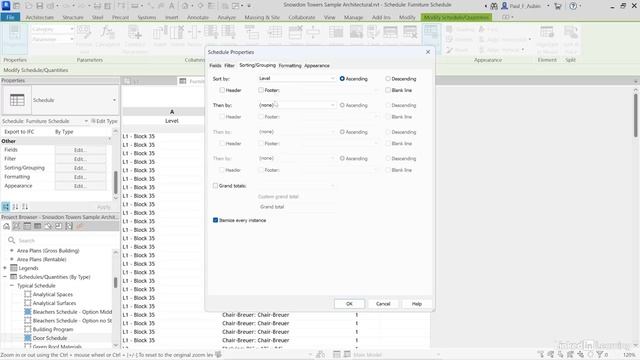Click Bleachers Schedule Option Midd sheet icon
Image resolution: width=640 pixels, height=360 pixels.
pyautogui.click(x=28, y=311)
